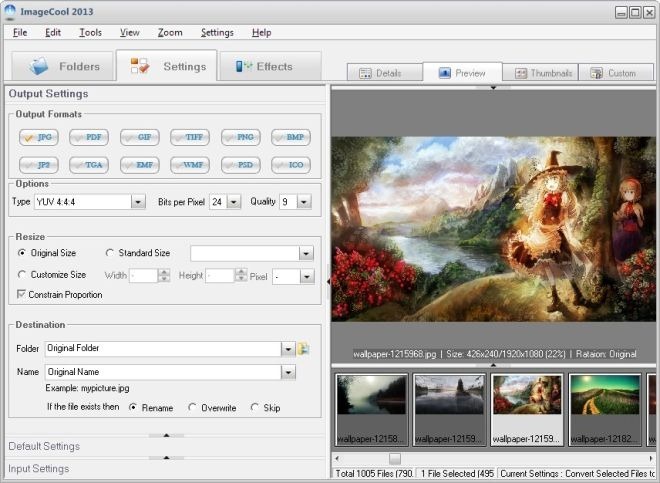Select the GIF output format
This screenshot has height=483, width=660.
click(x=140, y=137)
